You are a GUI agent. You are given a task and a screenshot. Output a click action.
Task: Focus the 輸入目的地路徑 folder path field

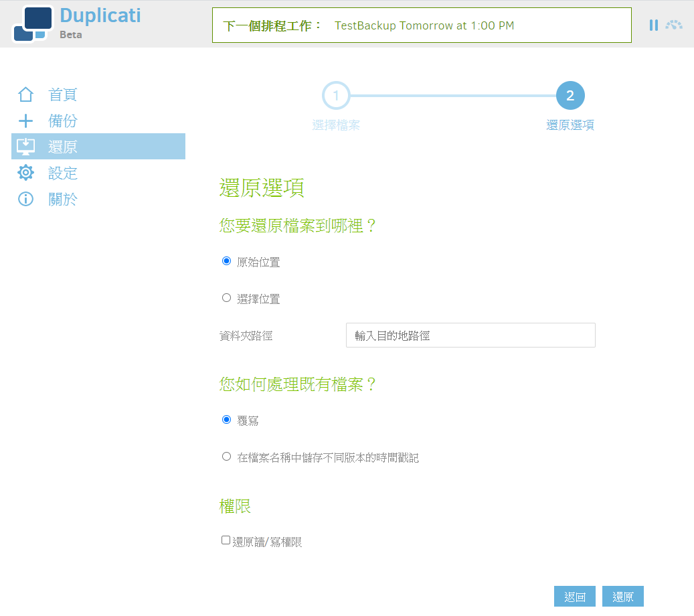pyautogui.click(x=470, y=335)
